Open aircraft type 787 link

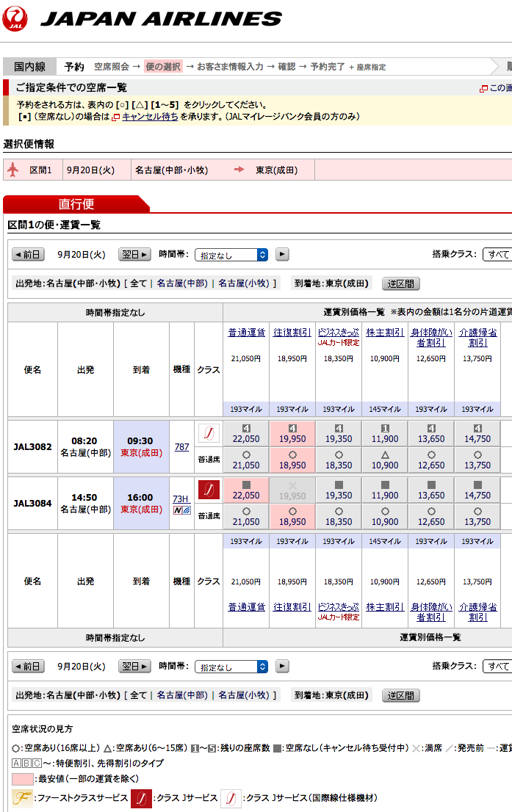point(181,447)
